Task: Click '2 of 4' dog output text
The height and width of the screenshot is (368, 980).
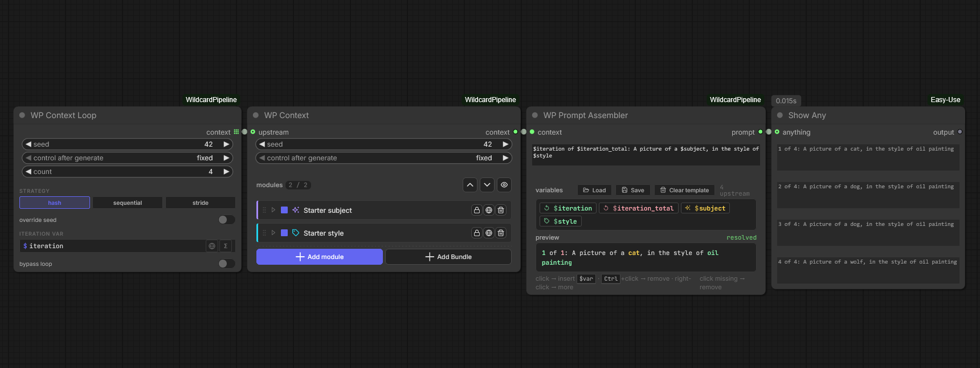Action: click(868, 195)
